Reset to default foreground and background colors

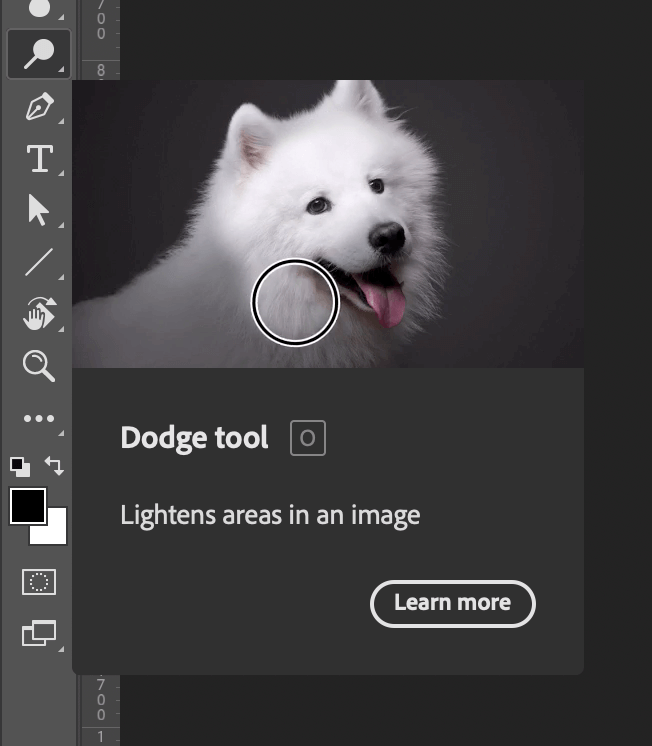click(20, 466)
